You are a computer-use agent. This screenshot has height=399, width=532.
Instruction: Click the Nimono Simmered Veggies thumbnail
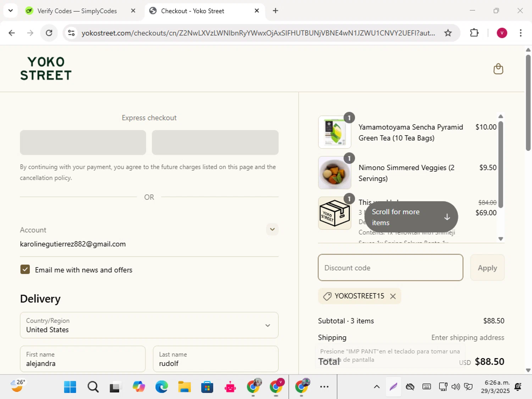click(x=334, y=173)
